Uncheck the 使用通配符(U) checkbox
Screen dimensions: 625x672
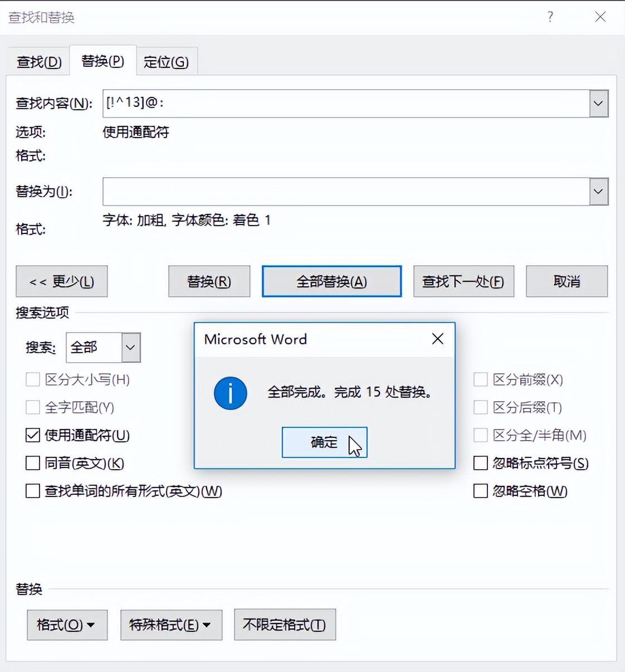32,435
